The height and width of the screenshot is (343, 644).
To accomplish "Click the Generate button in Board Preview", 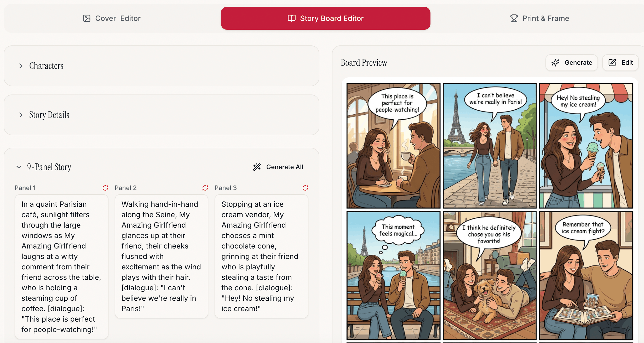I will (x=572, y=63).
